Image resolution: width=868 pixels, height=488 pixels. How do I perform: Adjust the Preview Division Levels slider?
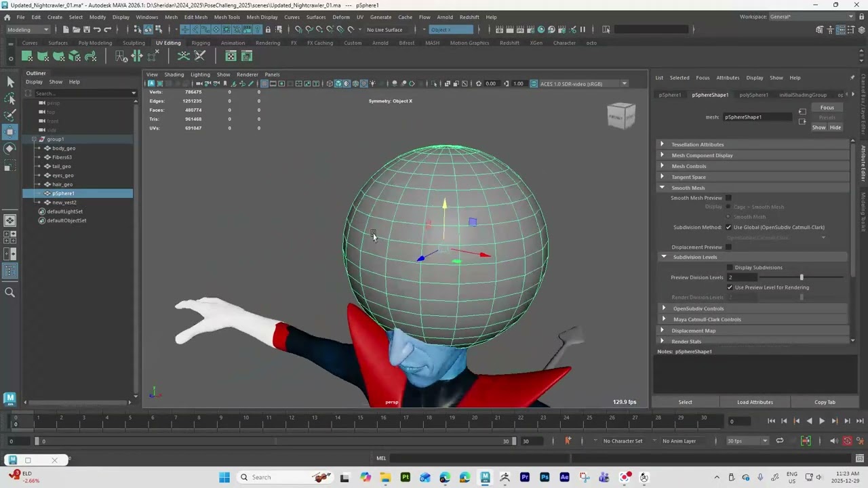click(x=802, y=277)
